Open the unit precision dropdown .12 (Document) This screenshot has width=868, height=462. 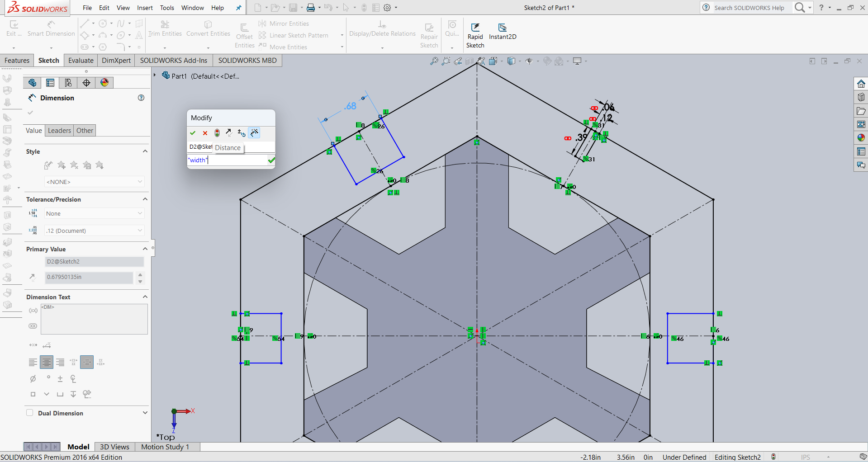[95, 231]
